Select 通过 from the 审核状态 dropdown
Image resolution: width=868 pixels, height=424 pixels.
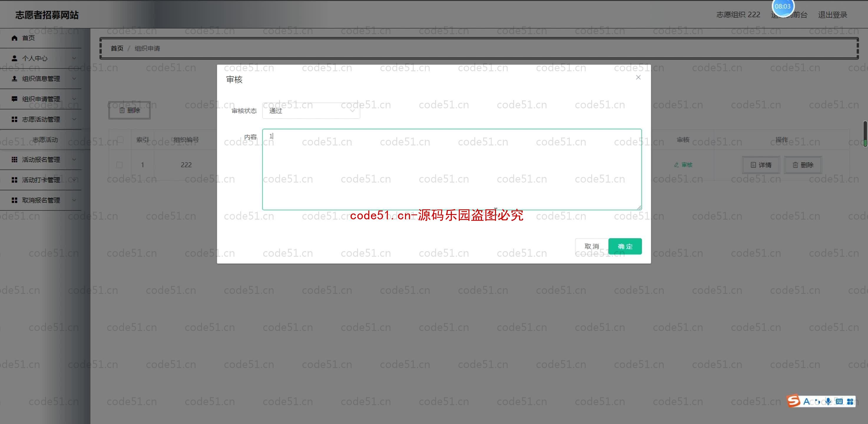(x=311, y=110)
